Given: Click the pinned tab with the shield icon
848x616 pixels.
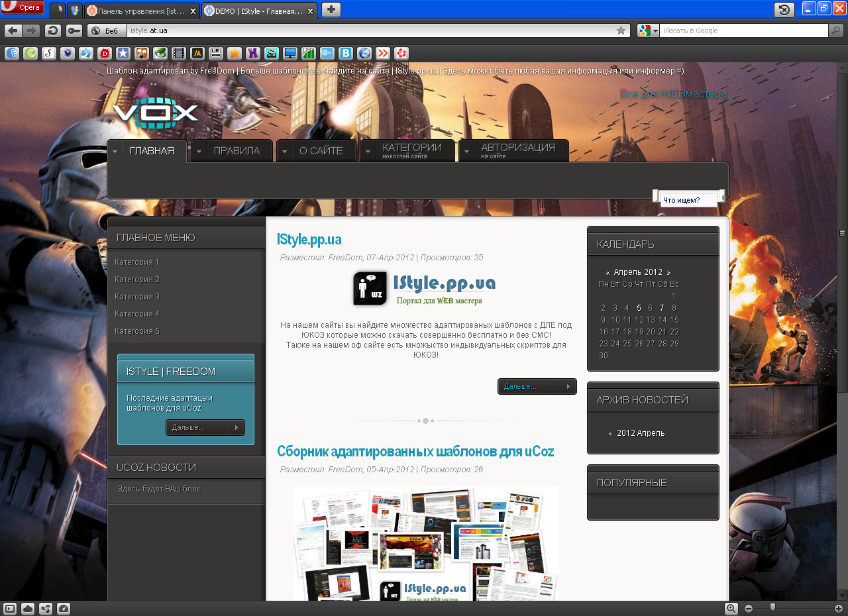Looking at the screenshot, I should [75, 11].
